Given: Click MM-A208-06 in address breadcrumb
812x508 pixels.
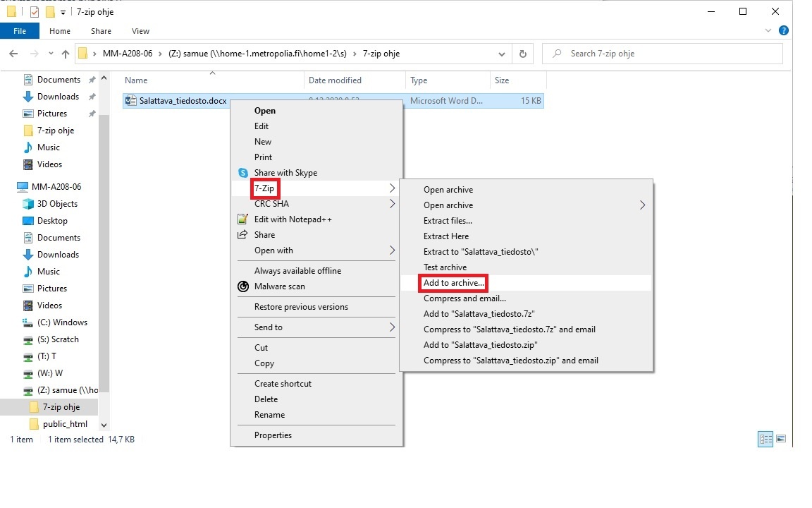Looking at the screenshot, I should coord(128,54).
